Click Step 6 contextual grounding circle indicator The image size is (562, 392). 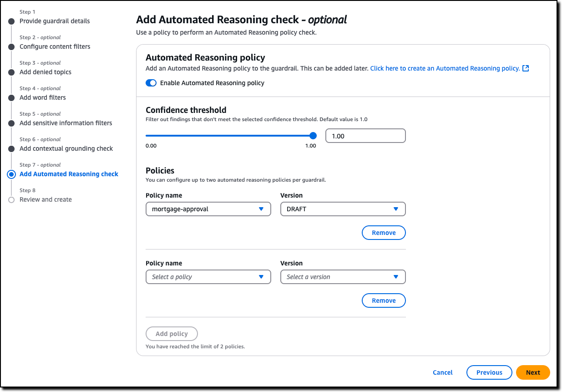click(11, 149)
